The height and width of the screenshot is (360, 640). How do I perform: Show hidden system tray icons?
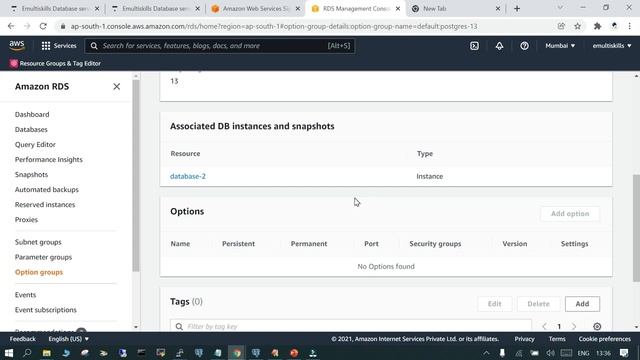point(486,353)
